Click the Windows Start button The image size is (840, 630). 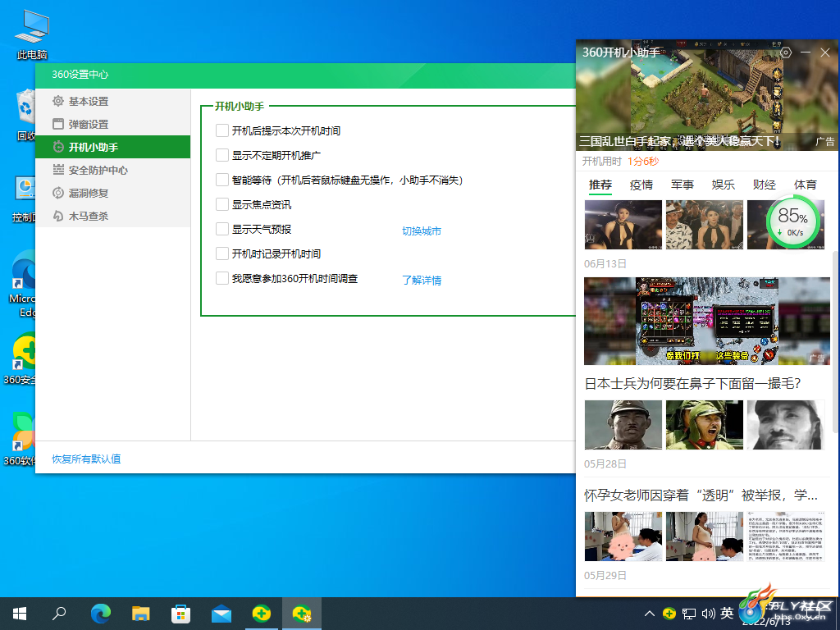point(20,614)
